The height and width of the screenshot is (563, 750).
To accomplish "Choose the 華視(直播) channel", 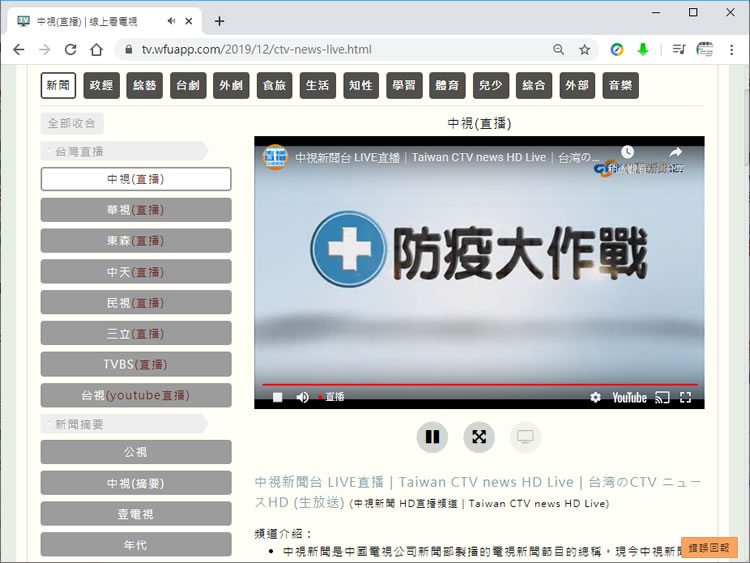I will [x=136, y=210].
